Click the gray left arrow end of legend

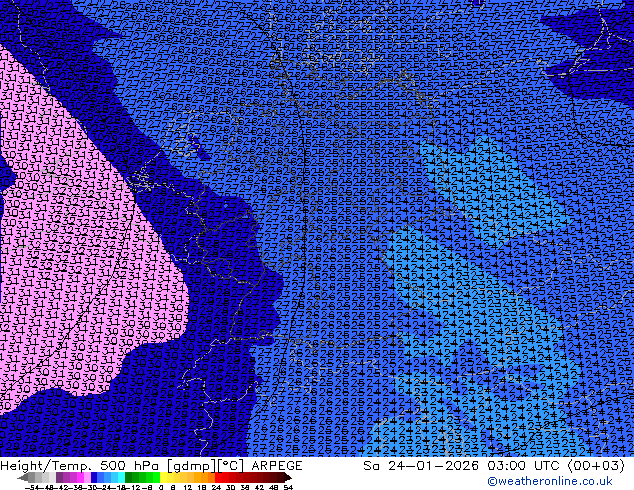(23, 477)
